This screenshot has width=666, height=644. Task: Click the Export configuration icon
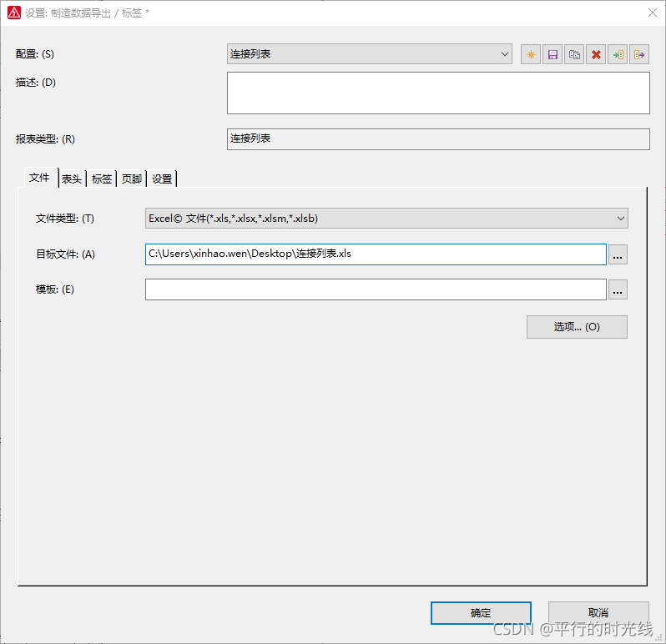click(x=639, y=54)
